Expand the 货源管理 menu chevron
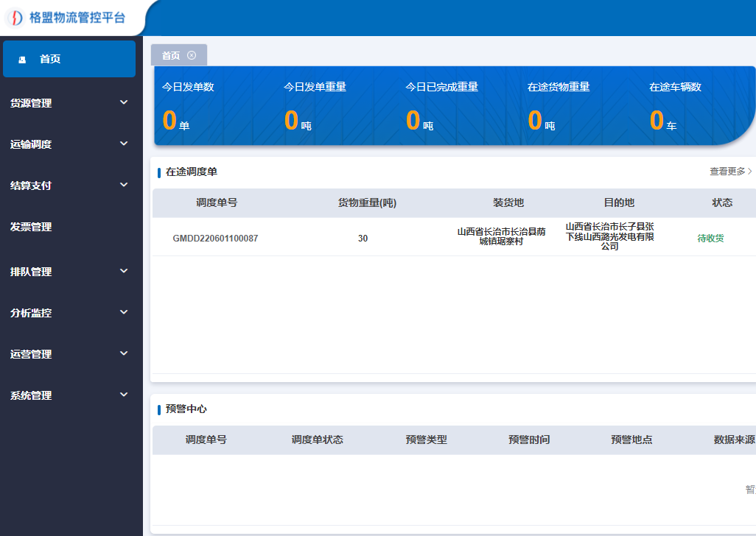 click(x=124, y=102)
